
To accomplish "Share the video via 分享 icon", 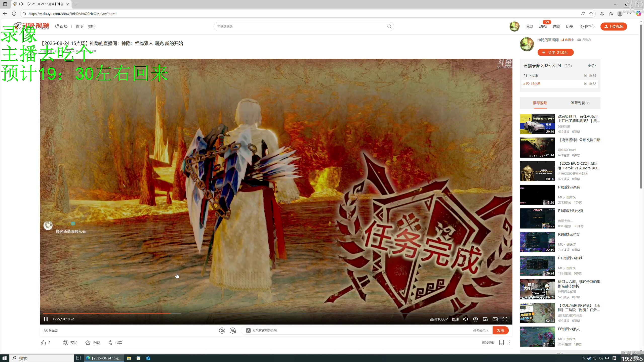I will pos(110,343).
